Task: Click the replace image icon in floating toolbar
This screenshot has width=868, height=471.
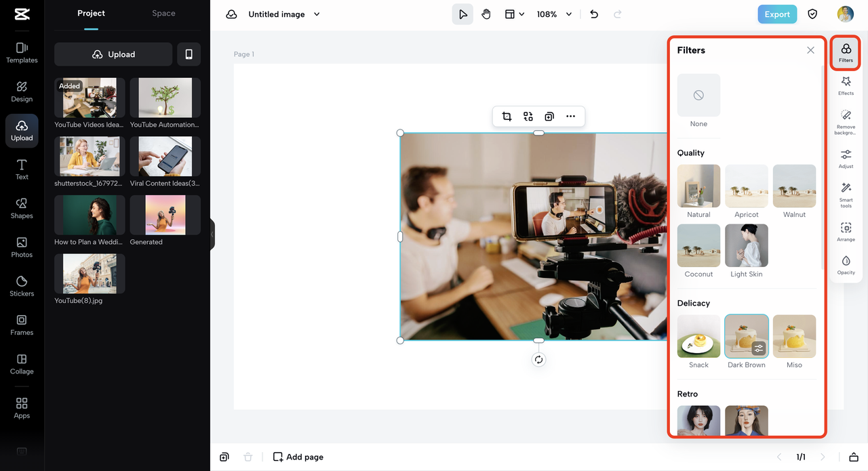Action: pyautogui.click(x=528, y=117)
